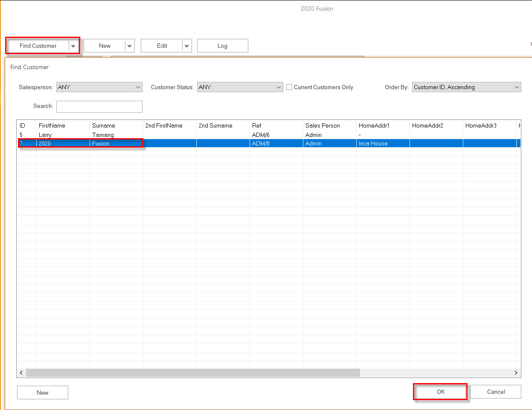The width and height of the screenshot is (532, 410).
Task: Click the ADM/6 reference cell
Action: tap(276, 135)
